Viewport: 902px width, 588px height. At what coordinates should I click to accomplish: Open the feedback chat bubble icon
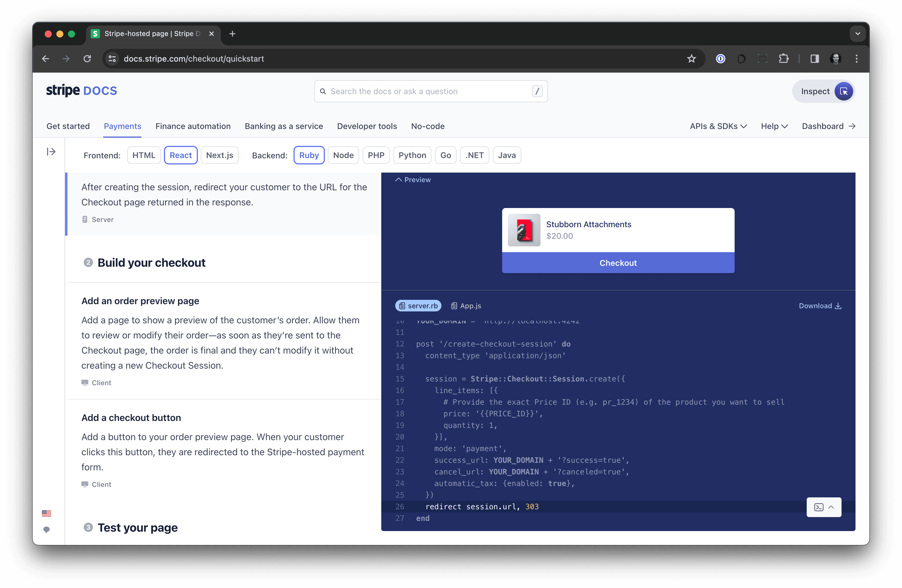(x=46, y=530)
